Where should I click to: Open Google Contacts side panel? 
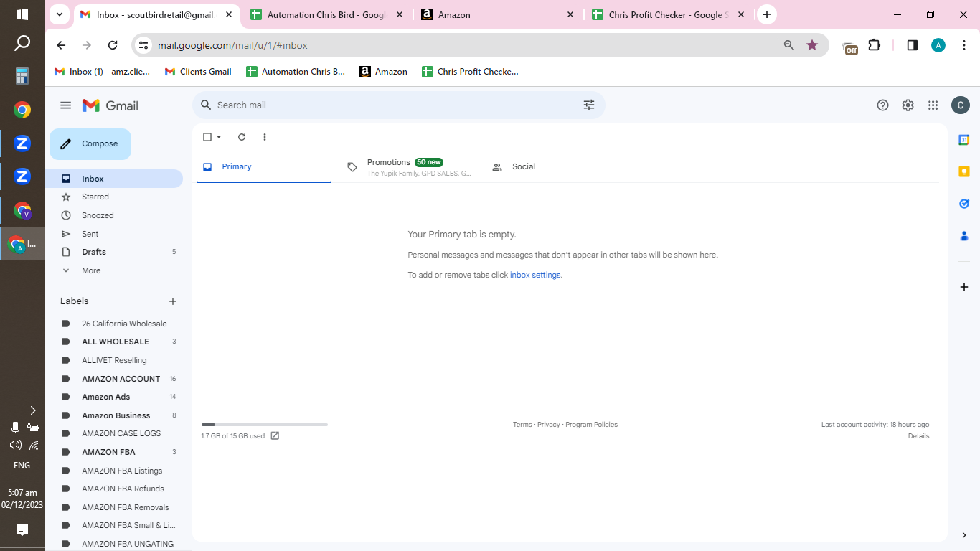point(964,235)
